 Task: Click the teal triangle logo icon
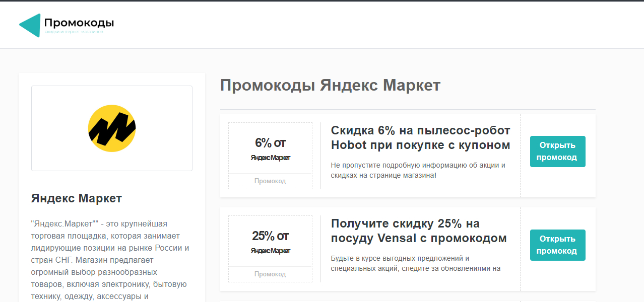[x=30, y=25]
